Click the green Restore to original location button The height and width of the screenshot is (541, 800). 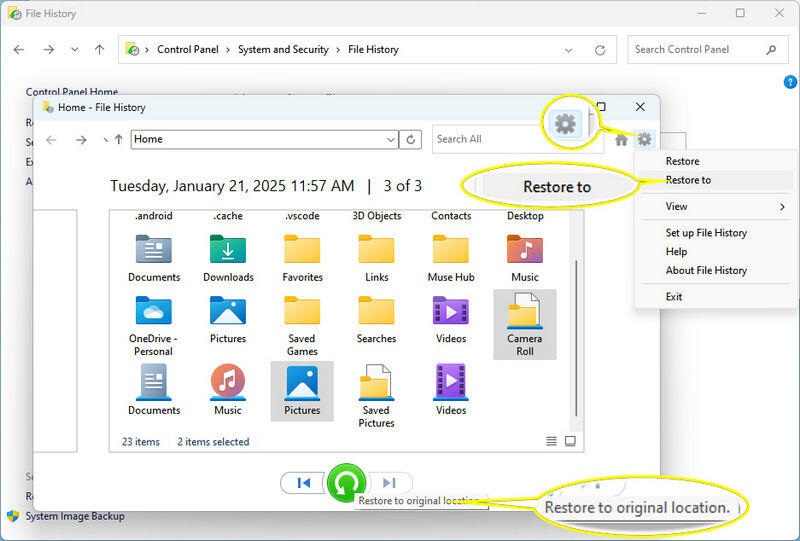tap(346, 483)
